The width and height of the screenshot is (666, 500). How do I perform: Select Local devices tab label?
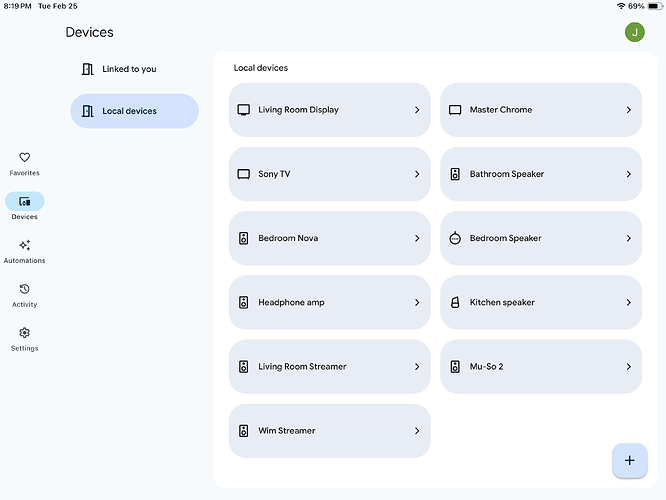pos(130,111)
